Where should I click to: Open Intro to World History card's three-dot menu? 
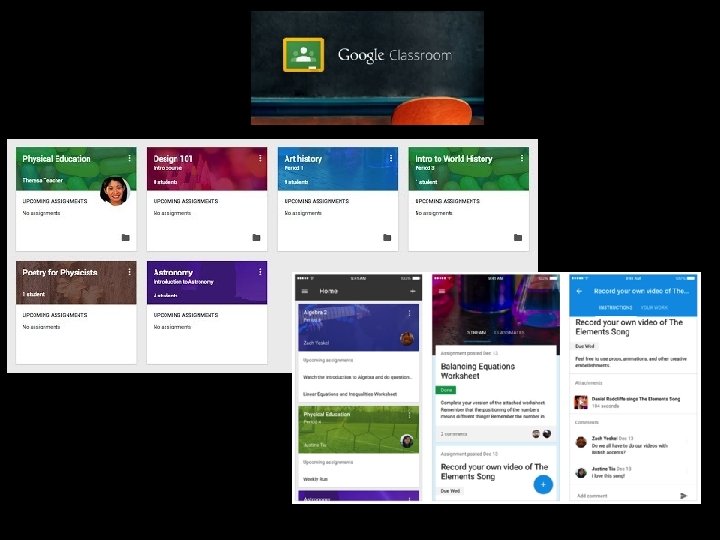point(522,158)
